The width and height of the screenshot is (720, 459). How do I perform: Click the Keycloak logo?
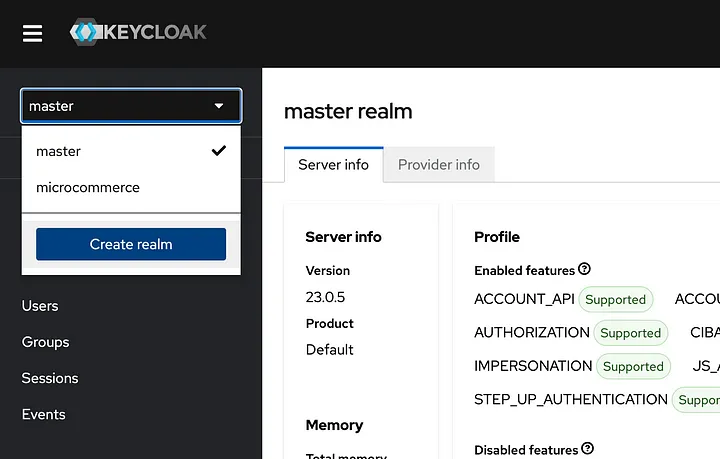click(138, 32)
